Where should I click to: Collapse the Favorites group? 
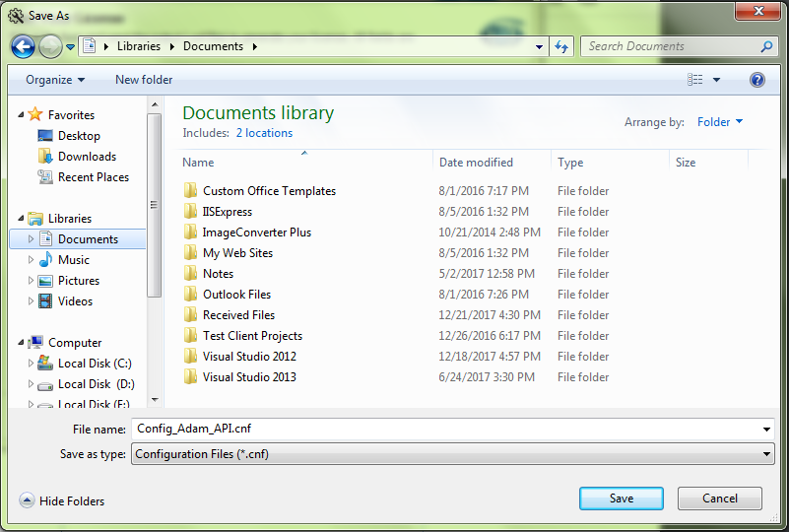pyautogui.click(x=21, y=114)
